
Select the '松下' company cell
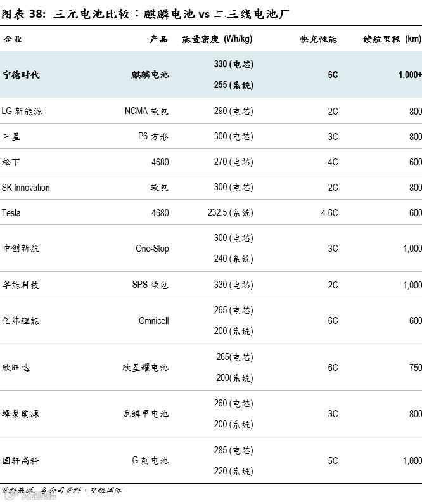coord(11,162)
